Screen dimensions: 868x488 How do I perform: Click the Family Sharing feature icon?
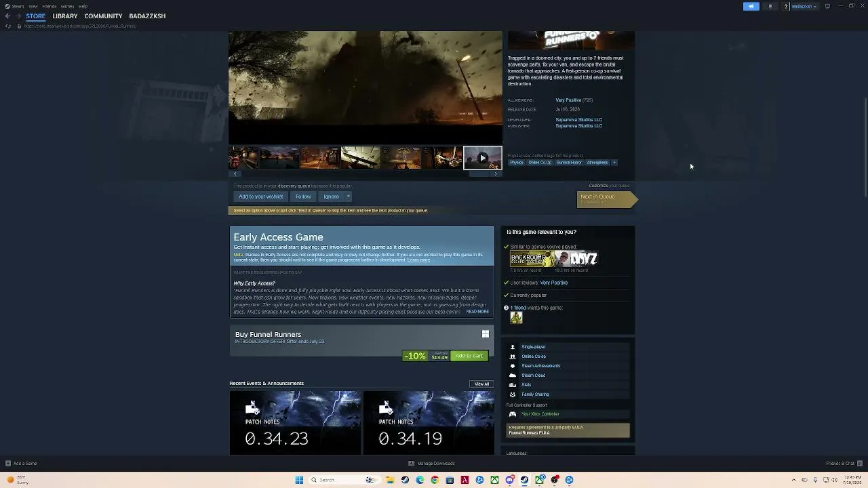(x=513, y=394)
